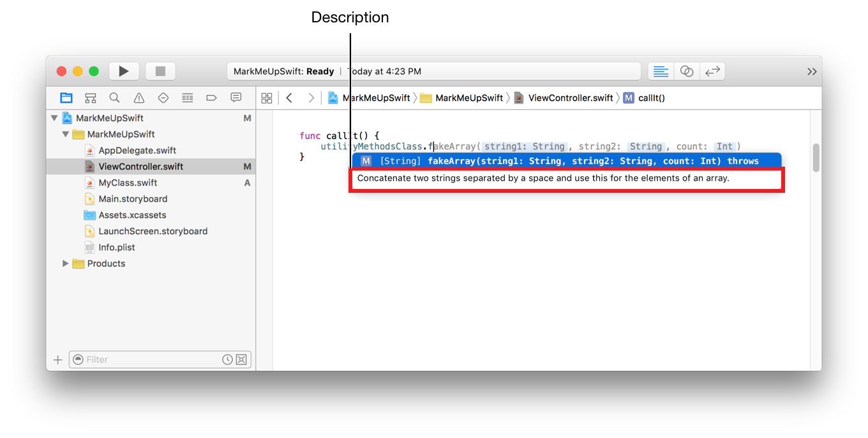Collapse the MarkMeUpSwift project root

pyautogui.click(x=54, y=118)
